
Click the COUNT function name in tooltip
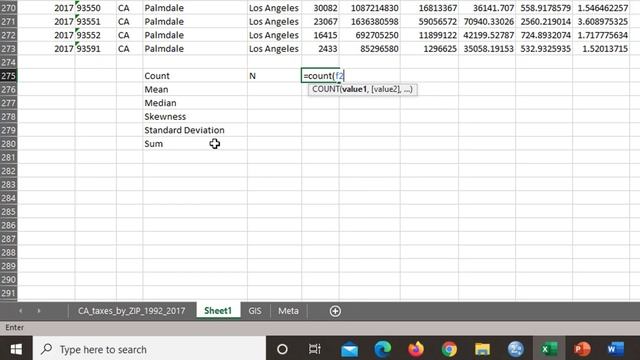click(x=325, y=89)
